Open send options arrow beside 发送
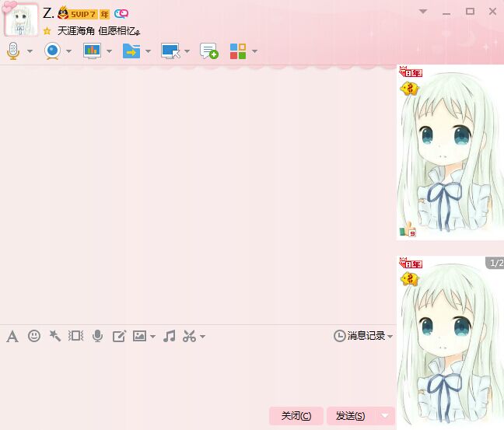This screenshot has height=430, width=504. point(385,416)
